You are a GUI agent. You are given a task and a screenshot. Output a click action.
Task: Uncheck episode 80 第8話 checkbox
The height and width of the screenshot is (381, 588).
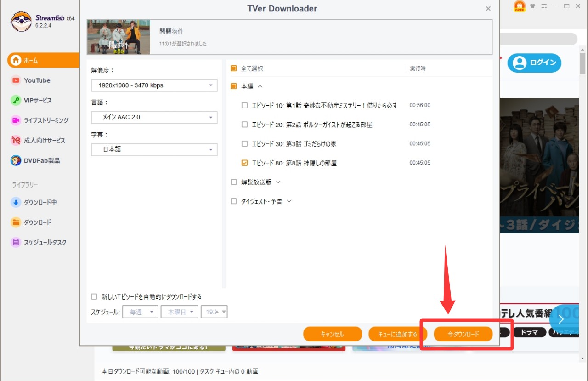coord(244,163)
